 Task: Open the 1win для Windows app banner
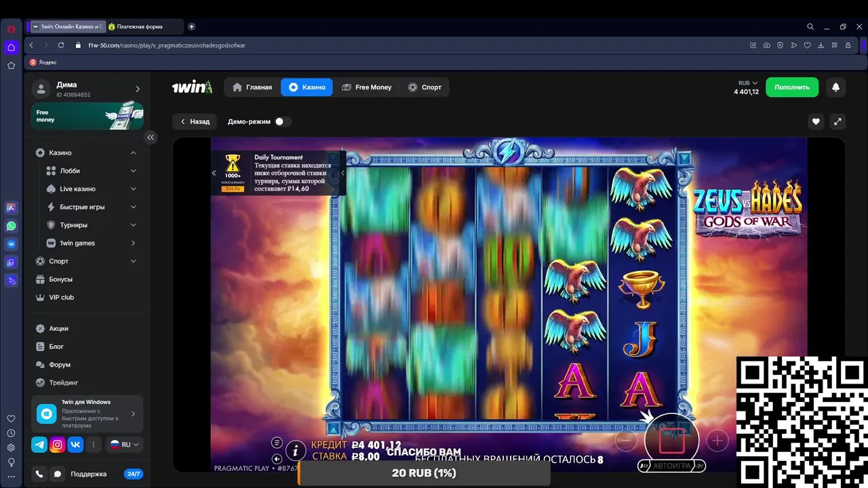pyautogui.click(x=87, y=413)
